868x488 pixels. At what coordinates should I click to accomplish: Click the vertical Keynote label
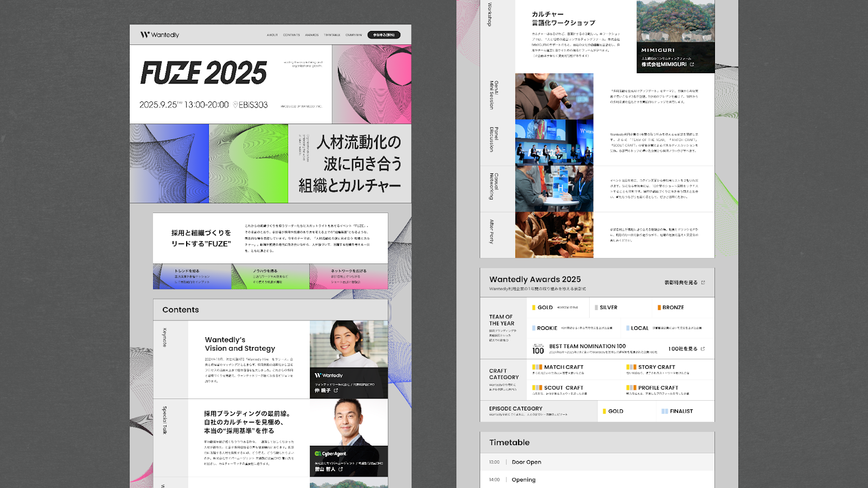click(x=165, y=337)
